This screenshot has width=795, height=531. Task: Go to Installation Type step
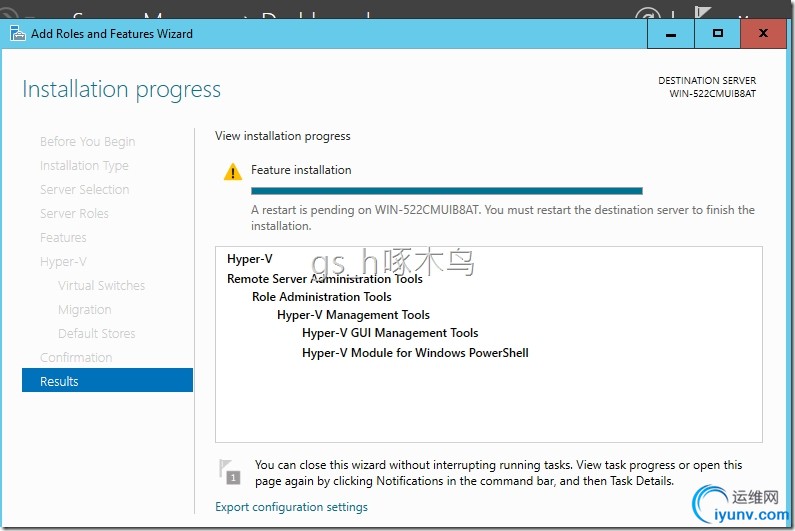[84, 165]
